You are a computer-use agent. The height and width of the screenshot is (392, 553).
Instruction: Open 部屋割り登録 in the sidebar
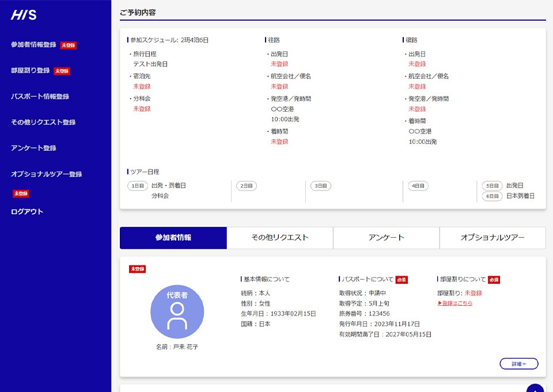tap(31, 71)
